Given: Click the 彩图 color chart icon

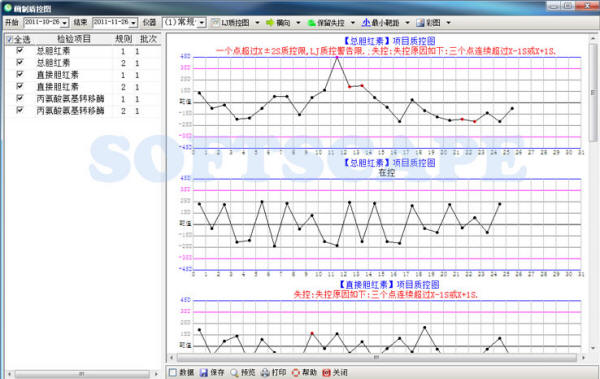Looking at the screenshot, I should pos(420,23).
